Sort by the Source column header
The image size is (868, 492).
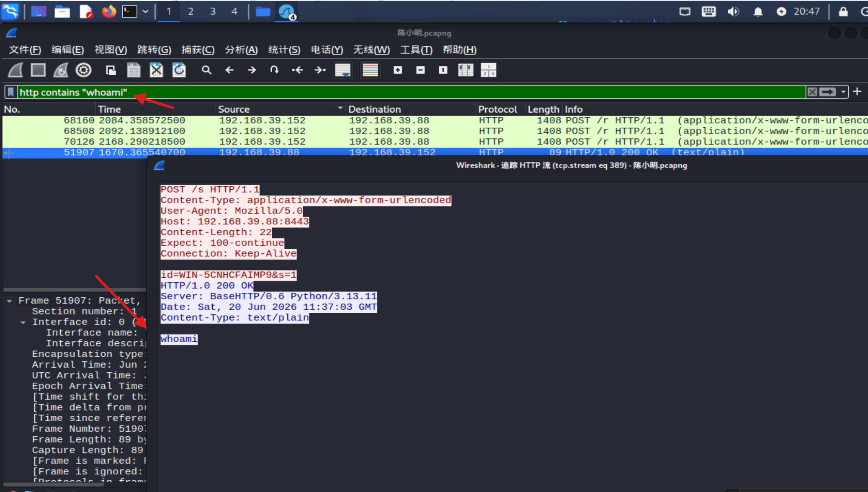281,109
